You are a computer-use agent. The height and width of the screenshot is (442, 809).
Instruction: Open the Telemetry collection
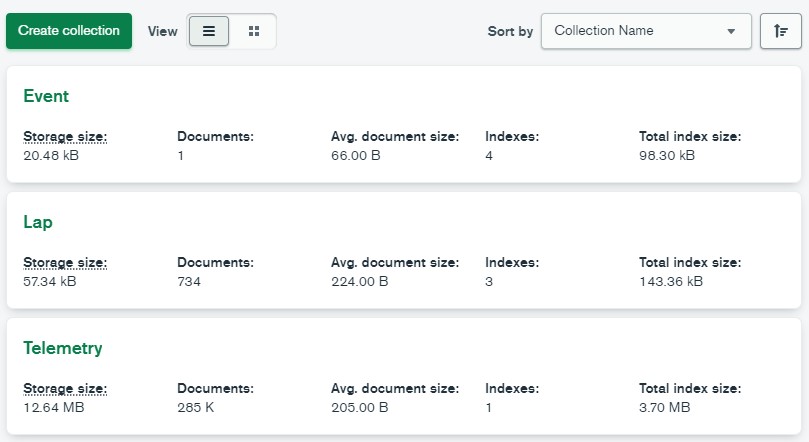tap(63, 348)
